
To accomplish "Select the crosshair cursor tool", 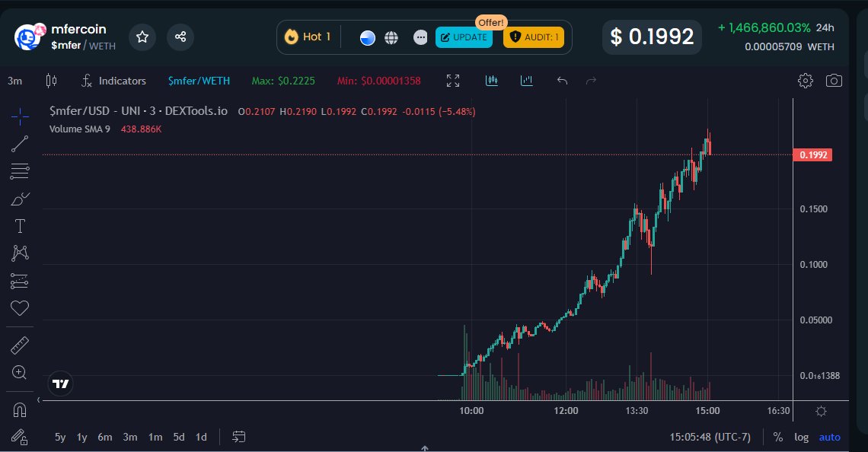I will pyautogui.click(x=20, y=116).
